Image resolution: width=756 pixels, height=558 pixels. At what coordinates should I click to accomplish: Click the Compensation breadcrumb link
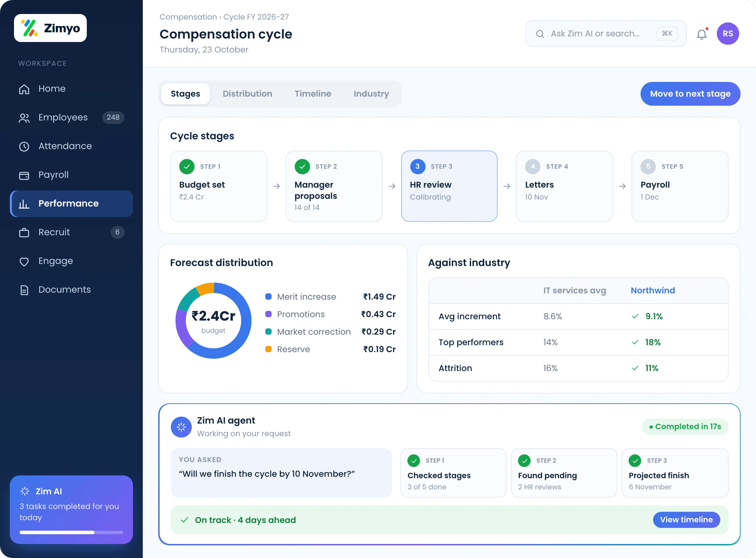point(188,17)
